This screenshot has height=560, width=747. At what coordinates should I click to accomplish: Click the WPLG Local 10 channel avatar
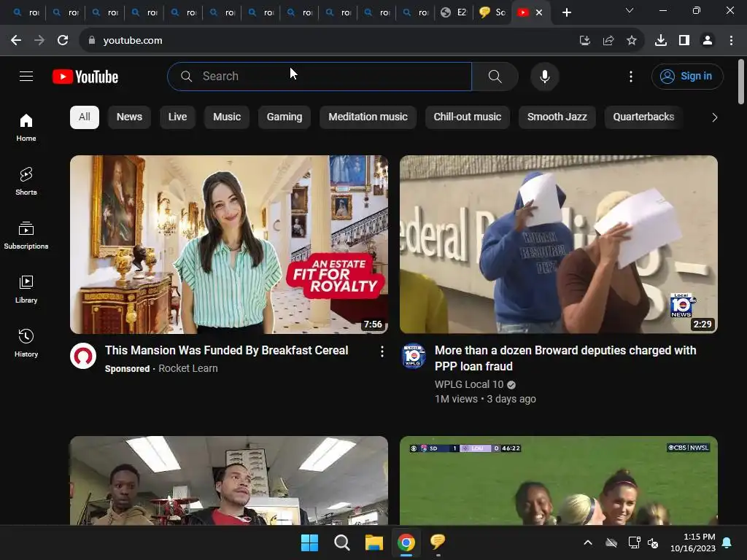click(413, 356)
